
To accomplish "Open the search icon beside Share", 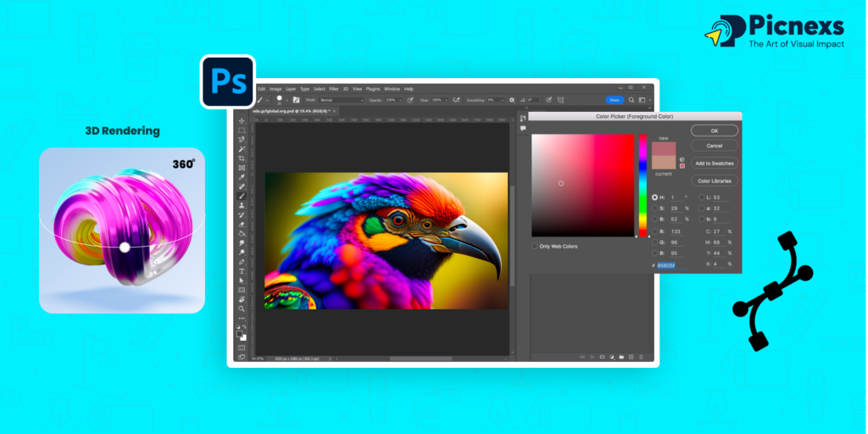I will 632,100.
